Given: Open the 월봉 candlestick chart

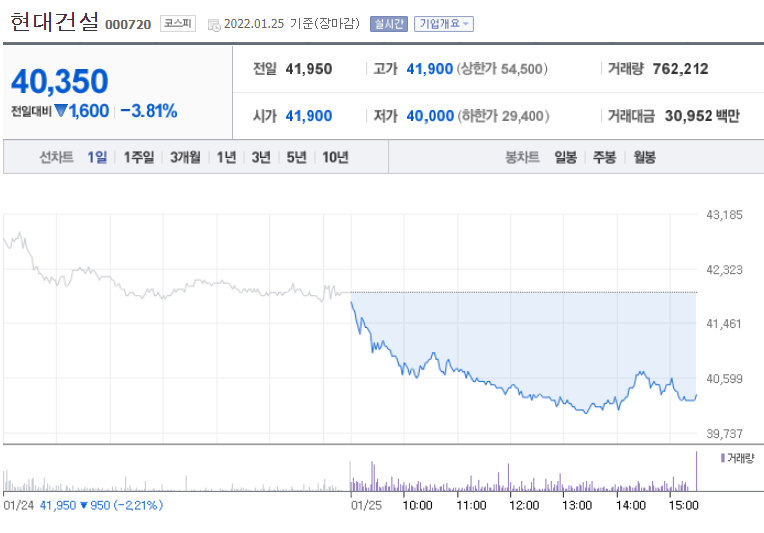Looking at the screenshot, I should (644, 157).
